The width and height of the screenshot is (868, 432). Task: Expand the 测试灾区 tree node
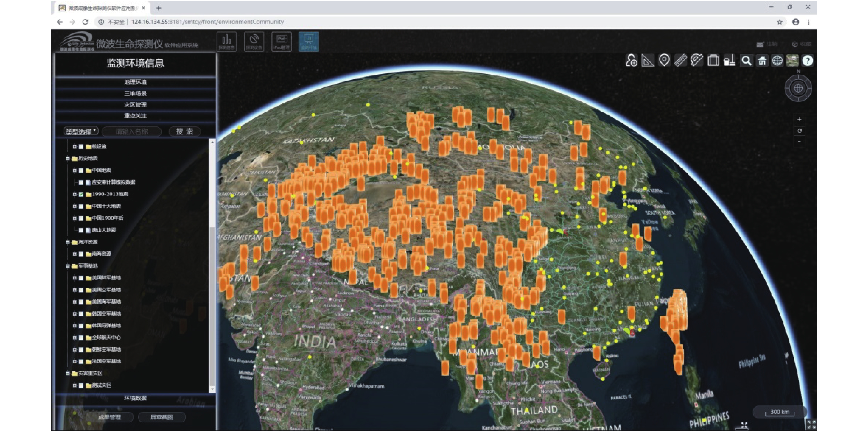click(x=74, y=386)
